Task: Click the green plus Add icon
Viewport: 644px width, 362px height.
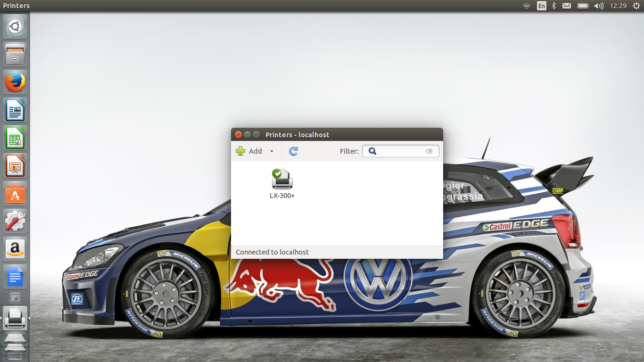Action: point(240,151)
